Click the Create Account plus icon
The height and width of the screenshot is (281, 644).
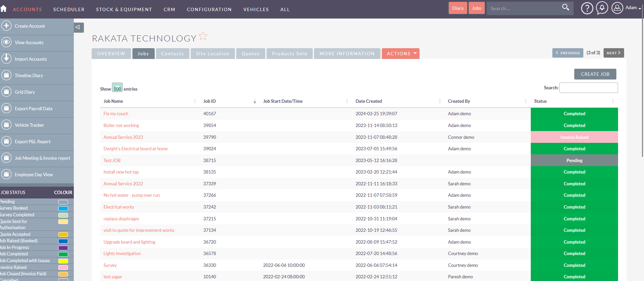[6, 26]
